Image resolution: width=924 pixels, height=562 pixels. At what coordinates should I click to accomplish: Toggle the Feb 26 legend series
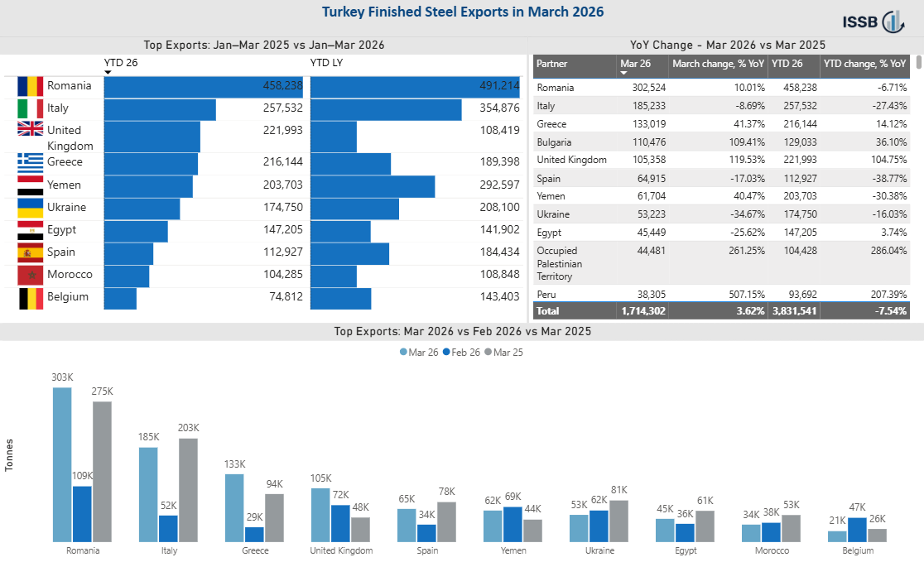pyautogui.click(x=461, y=353)
